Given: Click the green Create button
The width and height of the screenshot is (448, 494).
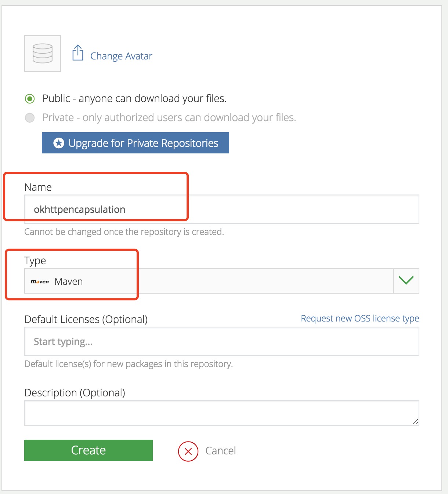Looking at the screenshot, I should pyautogui.click(x=88, y=450).
